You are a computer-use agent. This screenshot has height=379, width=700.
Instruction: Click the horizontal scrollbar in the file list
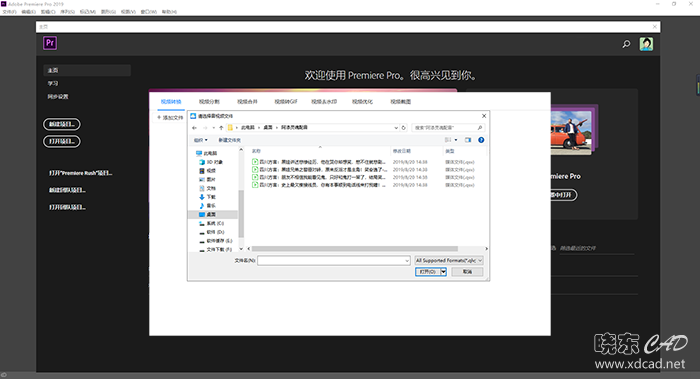click(355, 249)
